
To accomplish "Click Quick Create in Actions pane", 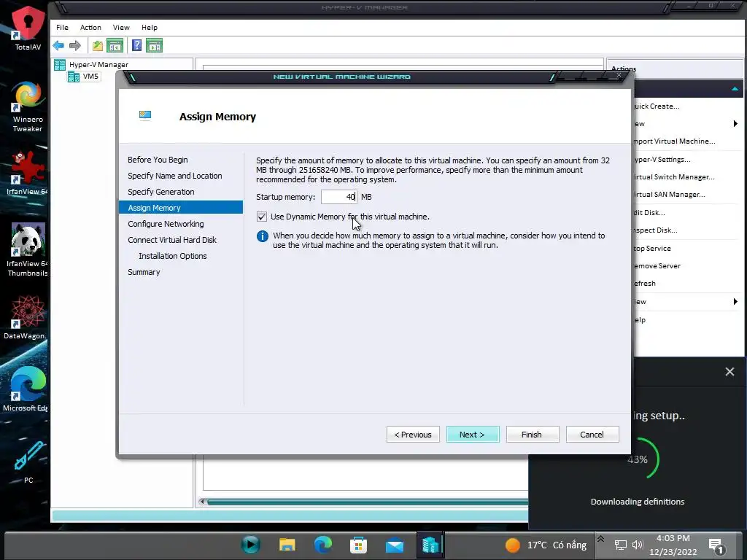I will click(x=657, y=106).
